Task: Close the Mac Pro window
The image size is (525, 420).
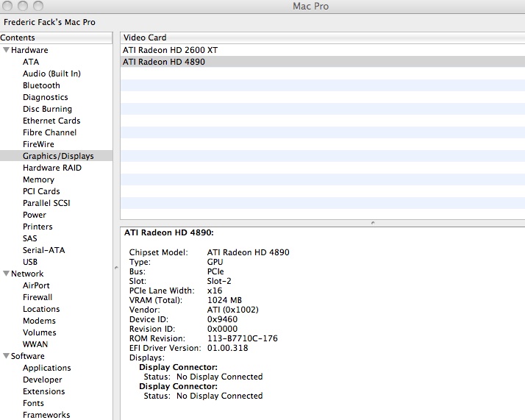Action: pos(7,6)
